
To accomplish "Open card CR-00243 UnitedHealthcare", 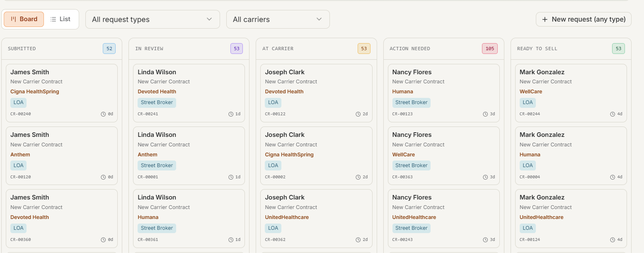I will 443,219.
